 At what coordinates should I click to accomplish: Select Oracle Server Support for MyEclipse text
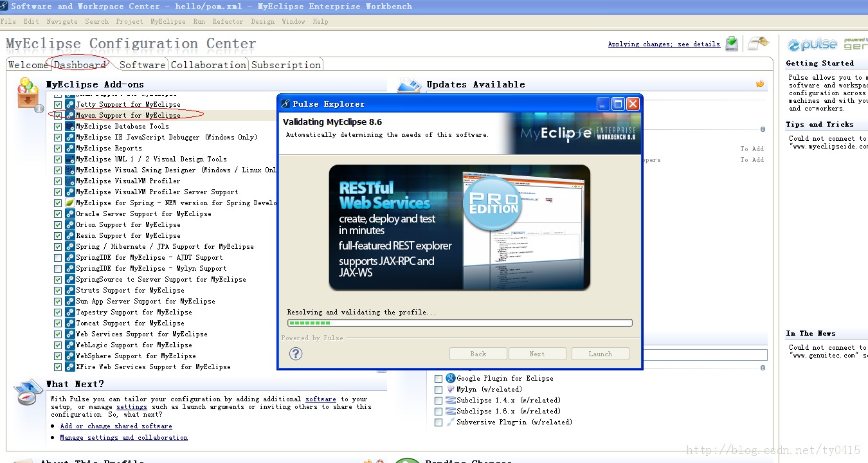coord(143,213)
